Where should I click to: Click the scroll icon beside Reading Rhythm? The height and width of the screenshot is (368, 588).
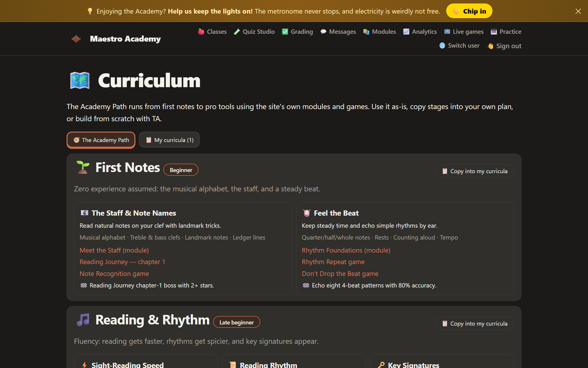[233, 365]
